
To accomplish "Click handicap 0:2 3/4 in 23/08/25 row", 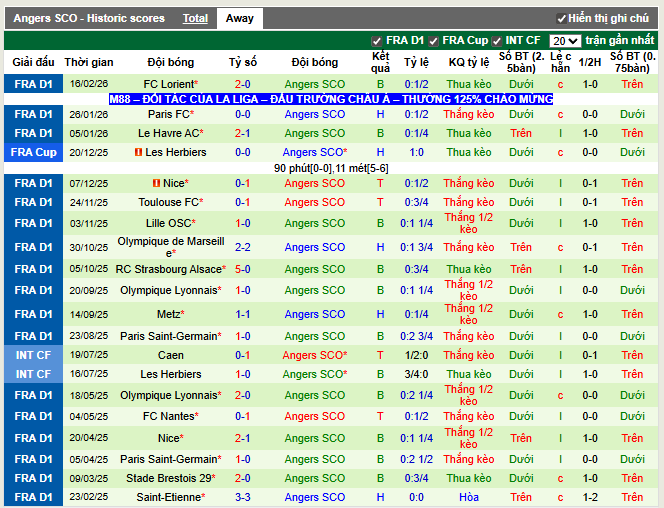I will coord(416,336).
